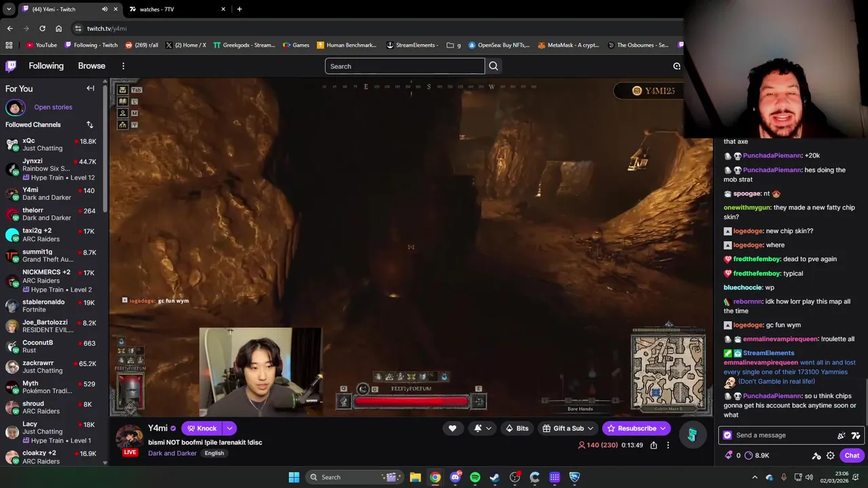Viewport: 868px width, 488px height.
Task: Open Spotify from the taskbar
Action: pos(475,477)
